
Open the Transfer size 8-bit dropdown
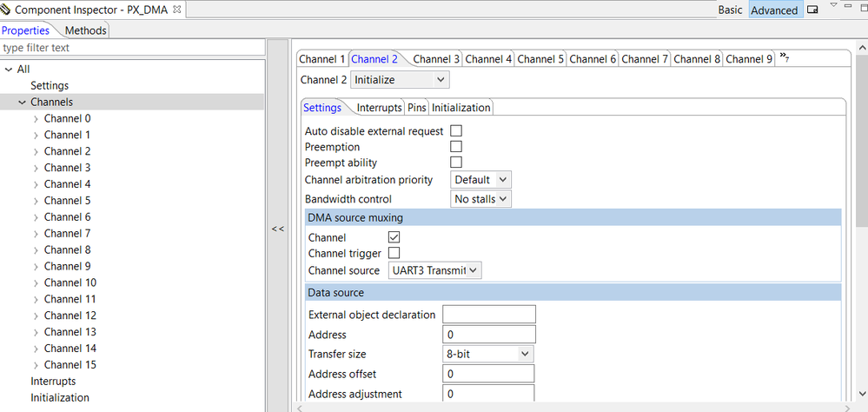[x=487, y=354]
